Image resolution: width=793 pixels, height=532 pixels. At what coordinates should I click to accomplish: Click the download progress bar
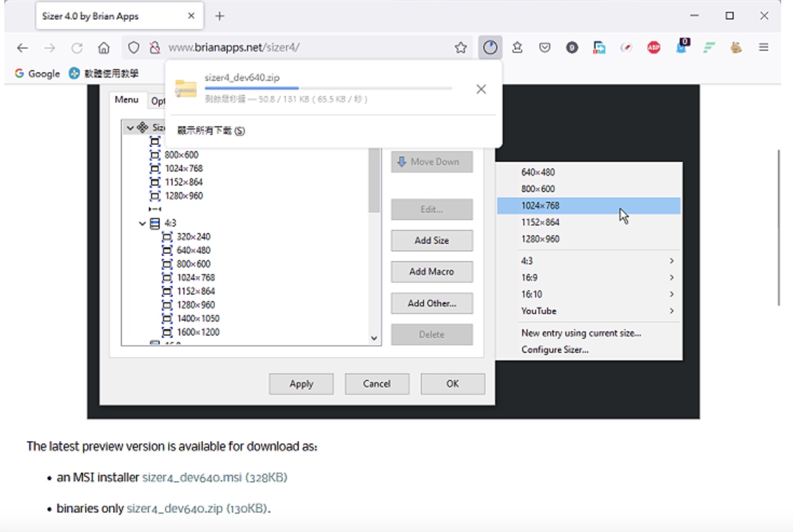coord(328,88)
